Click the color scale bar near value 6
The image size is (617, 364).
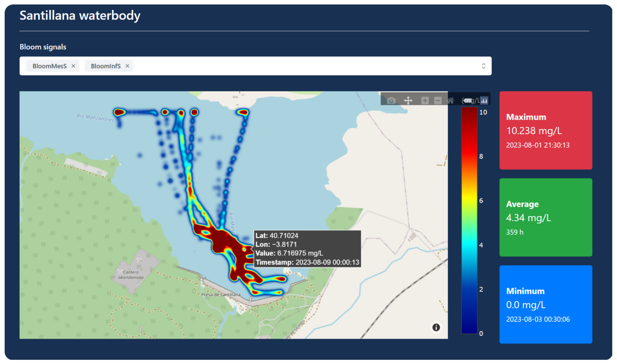[469, 201]
